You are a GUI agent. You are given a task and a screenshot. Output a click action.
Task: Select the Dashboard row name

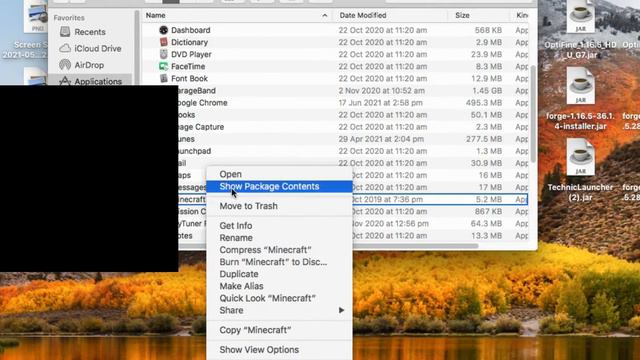point(191,30)
